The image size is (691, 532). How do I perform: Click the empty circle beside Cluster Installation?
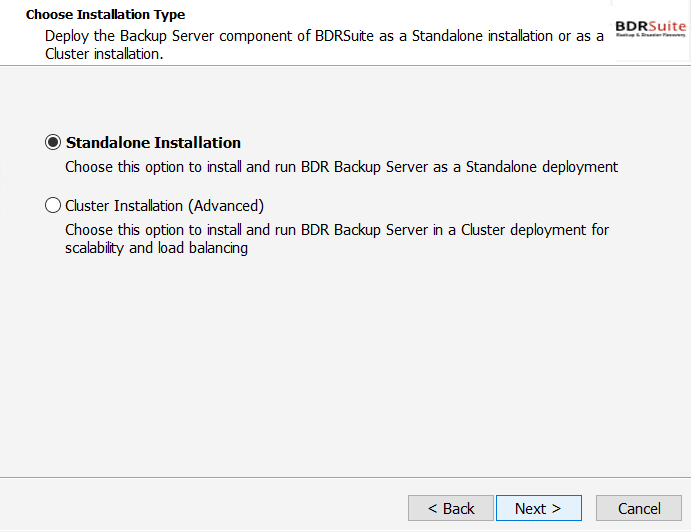(x=53, y=205)
